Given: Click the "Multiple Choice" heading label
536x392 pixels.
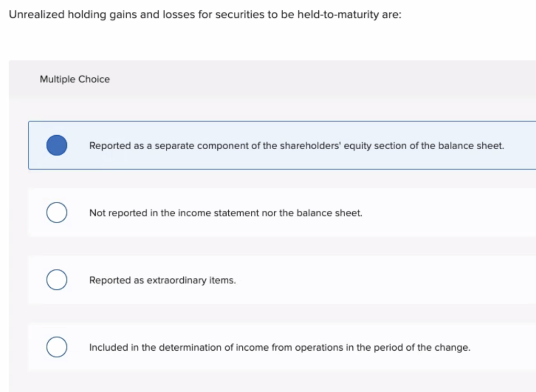Looking at the screenshot, I should [75, 80].
